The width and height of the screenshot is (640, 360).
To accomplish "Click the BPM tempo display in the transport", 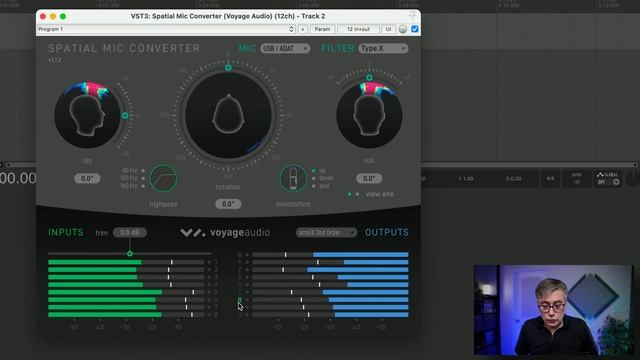I will [x=577, y=178].
